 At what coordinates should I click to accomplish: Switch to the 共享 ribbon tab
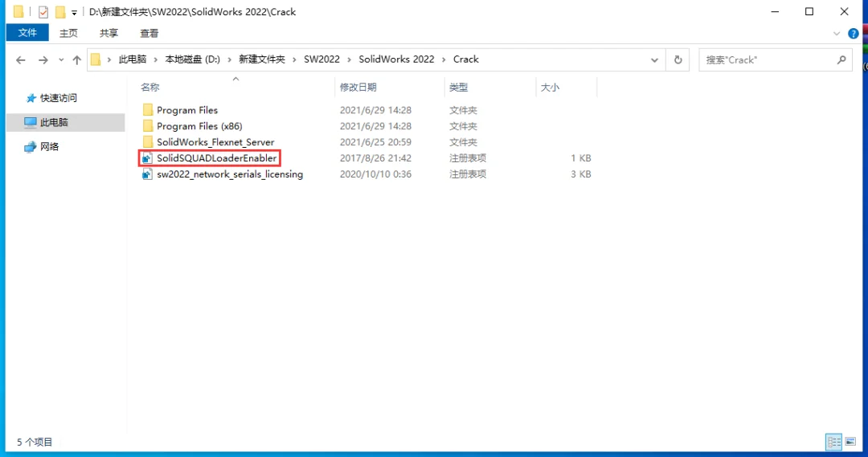108,33
